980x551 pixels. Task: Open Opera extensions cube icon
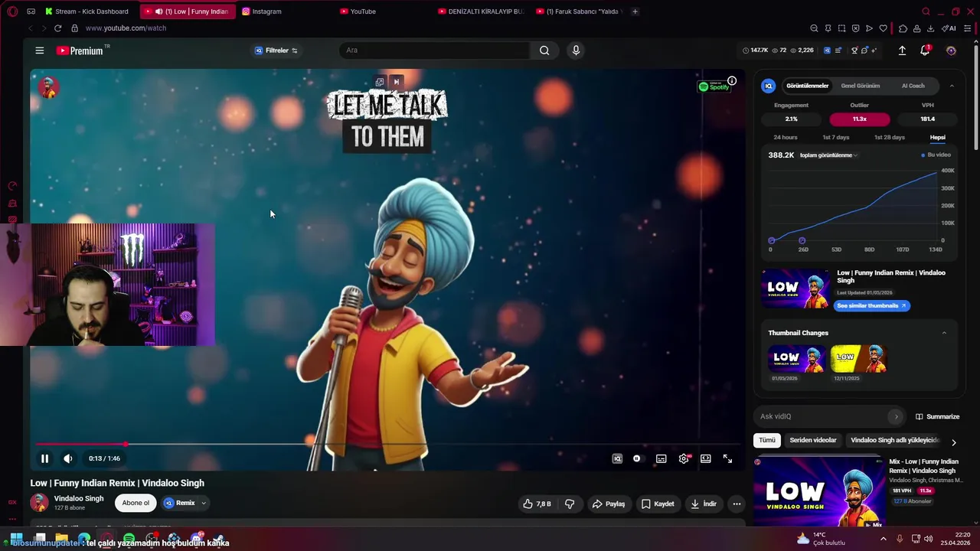903,28
